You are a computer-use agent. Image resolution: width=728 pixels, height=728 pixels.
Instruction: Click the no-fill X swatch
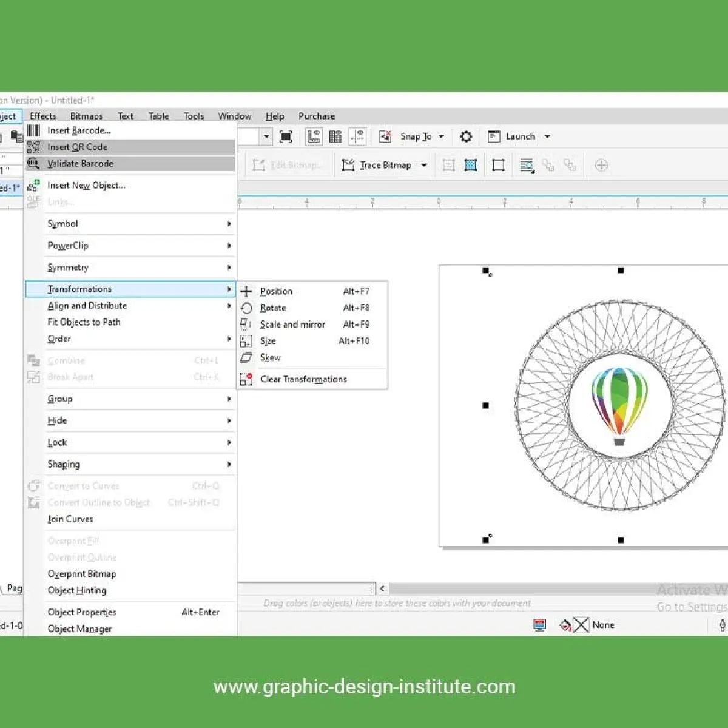point(581,625)
